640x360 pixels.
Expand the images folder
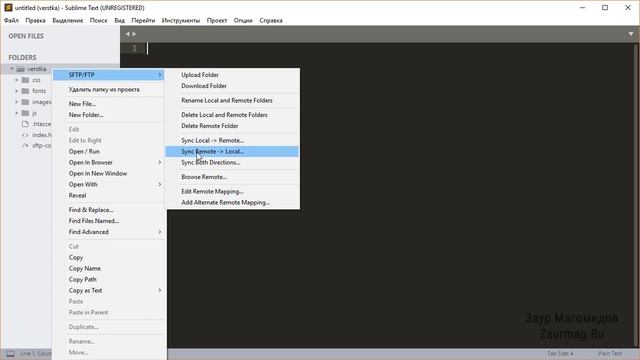[x=17, y=102]
